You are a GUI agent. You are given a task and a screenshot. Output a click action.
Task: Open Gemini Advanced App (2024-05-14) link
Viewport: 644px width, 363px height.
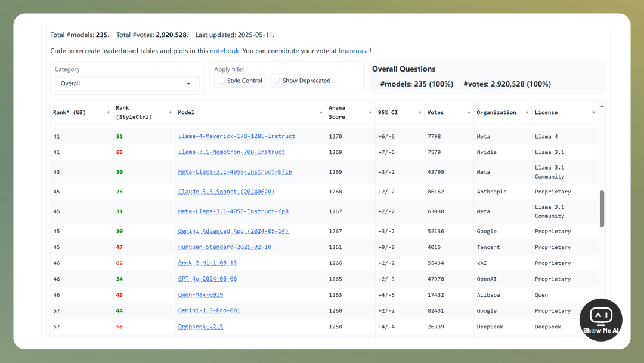(x=233, y=231)
